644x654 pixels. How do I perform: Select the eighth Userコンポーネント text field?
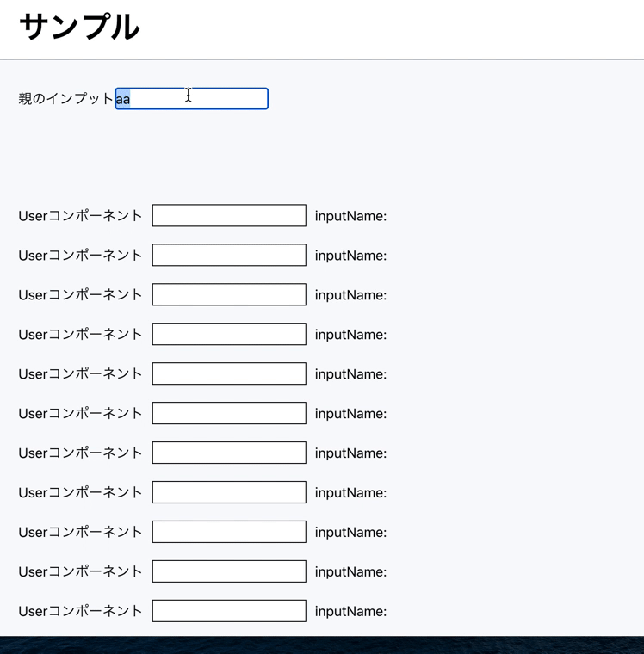pyautogui.click(x=229, y=492)
